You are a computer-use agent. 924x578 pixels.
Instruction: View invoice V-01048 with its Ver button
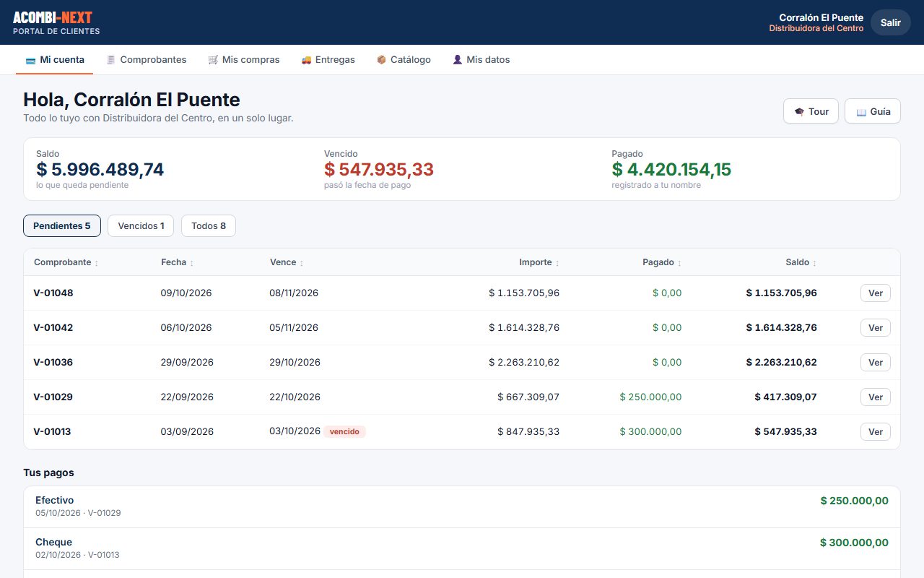876,293
